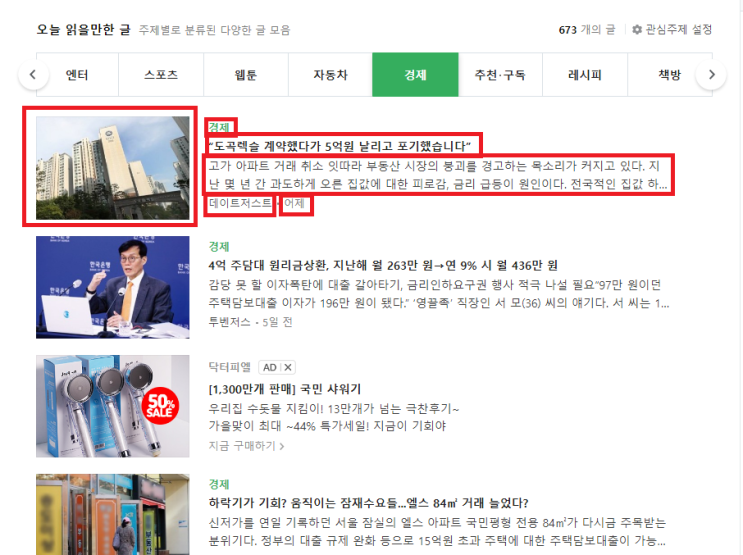The image size is (743, 555).
Task: Open the 관심주제 설정 gear settings
Action: 672,29
